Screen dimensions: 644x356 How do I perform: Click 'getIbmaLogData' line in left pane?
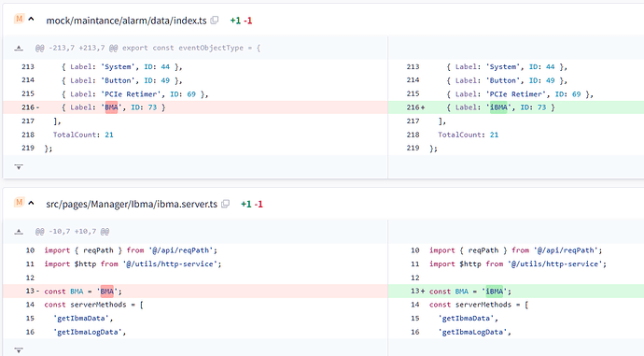pyautogui.click(x=90, y=332)
